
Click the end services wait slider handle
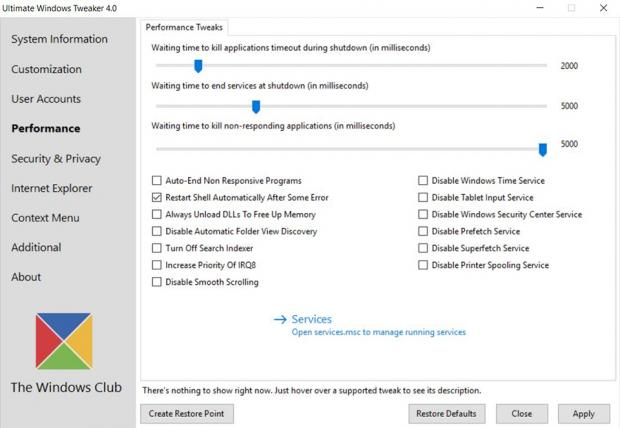coord(256,106)
